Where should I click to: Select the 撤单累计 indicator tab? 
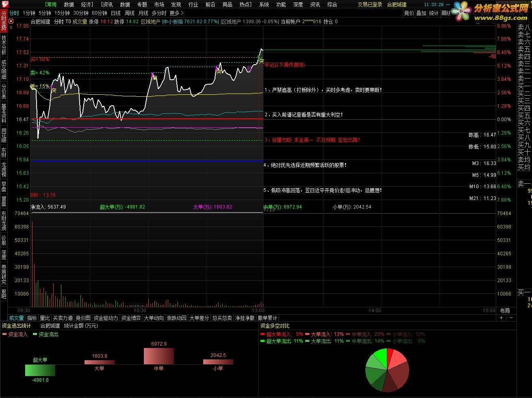click(x=267, y=318)
